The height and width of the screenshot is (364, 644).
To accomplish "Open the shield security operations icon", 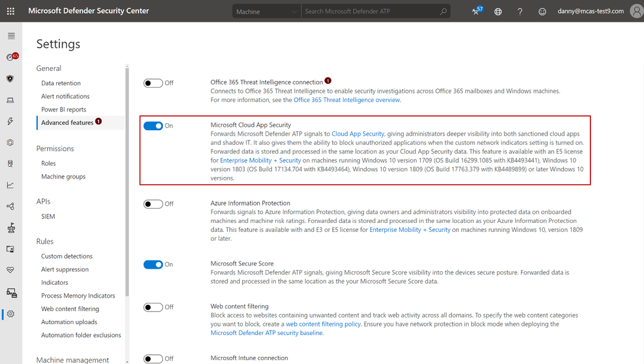I will [x=10, y=79].
